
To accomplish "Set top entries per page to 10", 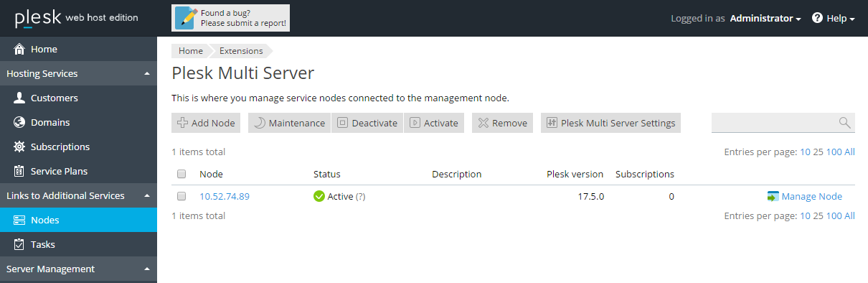I will click(x=805, y=152).
